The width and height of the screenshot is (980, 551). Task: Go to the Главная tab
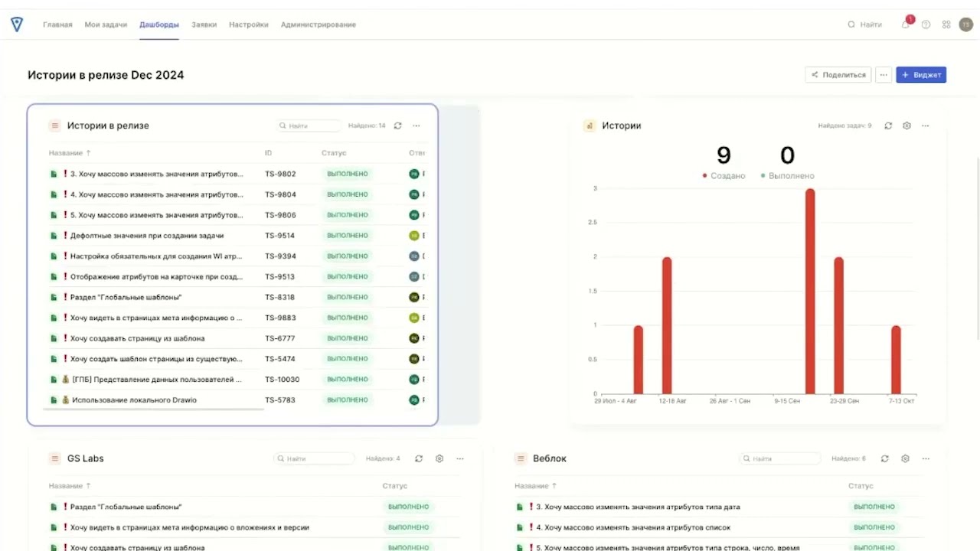57,24
